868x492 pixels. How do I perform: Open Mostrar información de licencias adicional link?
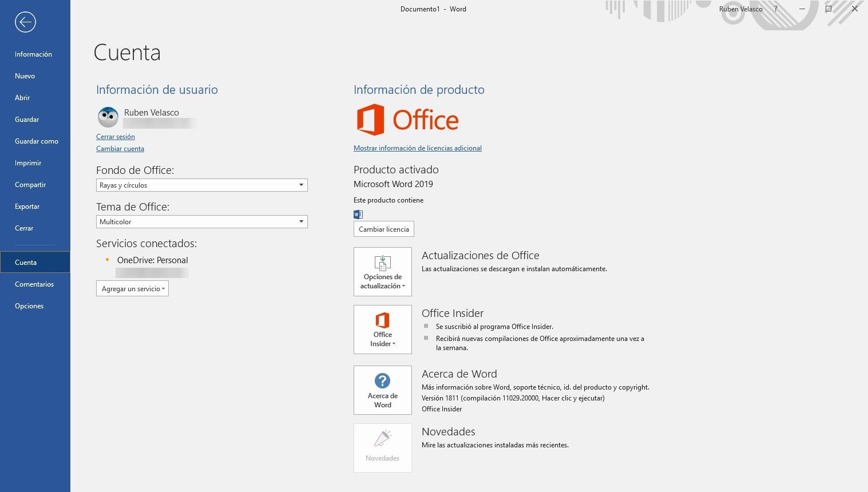coord(418,148)
